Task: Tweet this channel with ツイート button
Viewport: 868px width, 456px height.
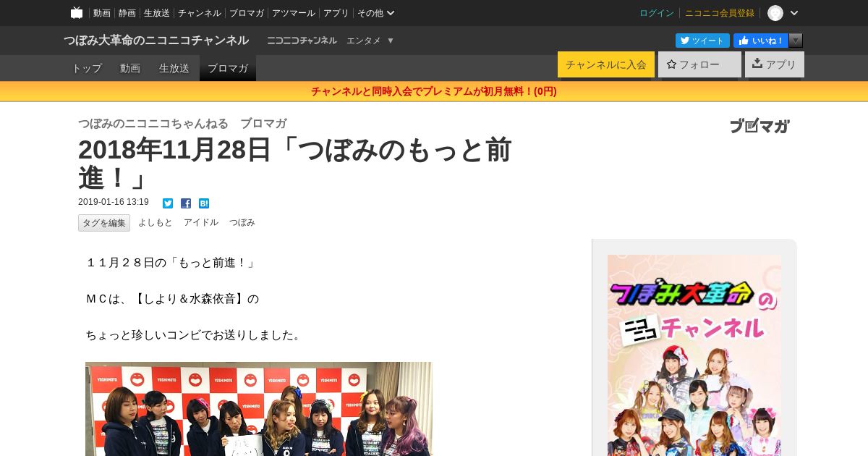Action: coord(702,41)
